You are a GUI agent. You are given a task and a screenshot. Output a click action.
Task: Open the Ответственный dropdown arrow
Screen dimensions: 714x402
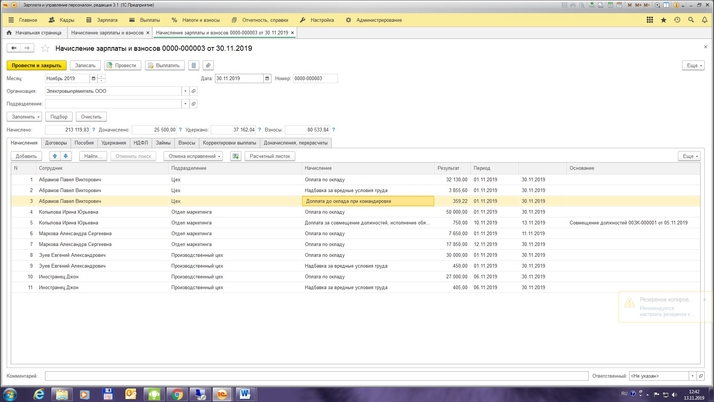point(692,376)
